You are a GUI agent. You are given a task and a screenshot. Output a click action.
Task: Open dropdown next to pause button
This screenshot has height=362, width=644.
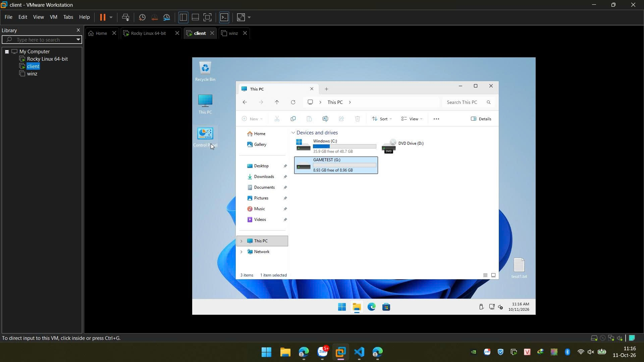pos(111,17)
